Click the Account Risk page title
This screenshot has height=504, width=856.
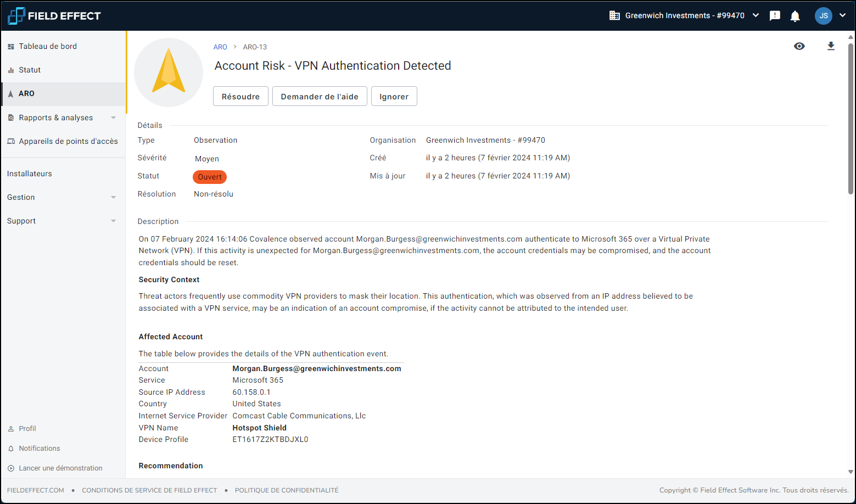coord(333,66)
